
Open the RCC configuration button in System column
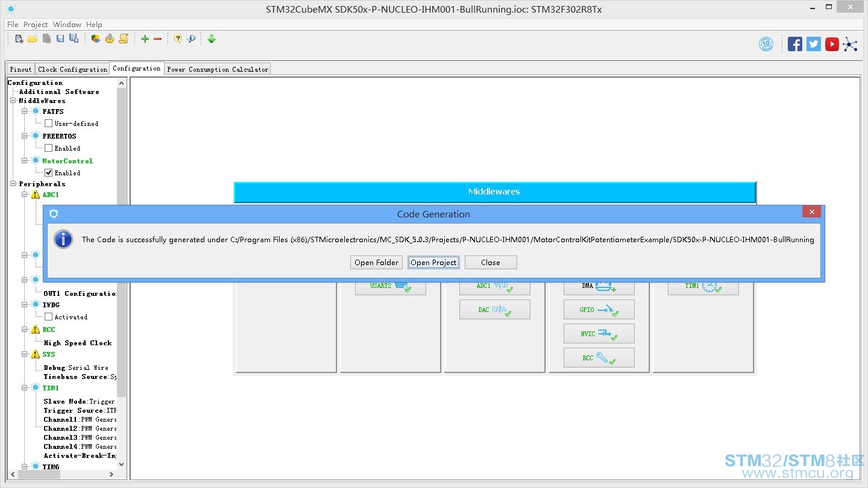599,358
